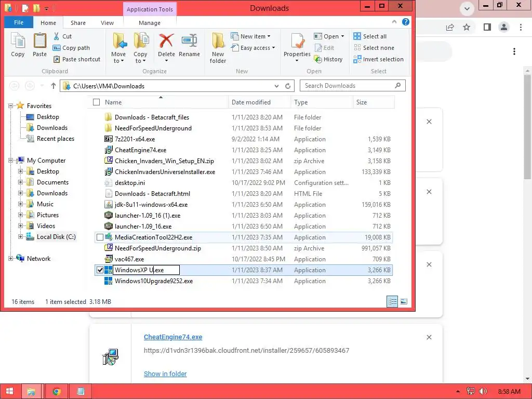
Task: Click Copy path in the Clipboard group
Action: (71, 48)
